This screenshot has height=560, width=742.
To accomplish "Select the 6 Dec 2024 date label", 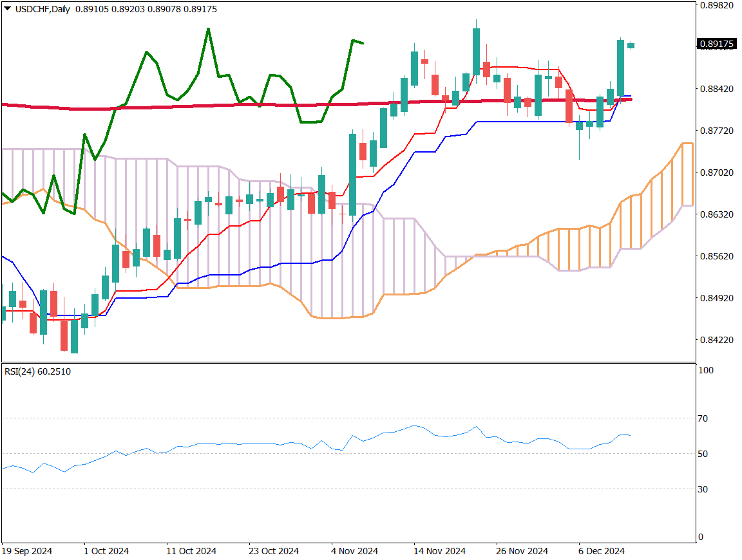I will click(601, 551).
